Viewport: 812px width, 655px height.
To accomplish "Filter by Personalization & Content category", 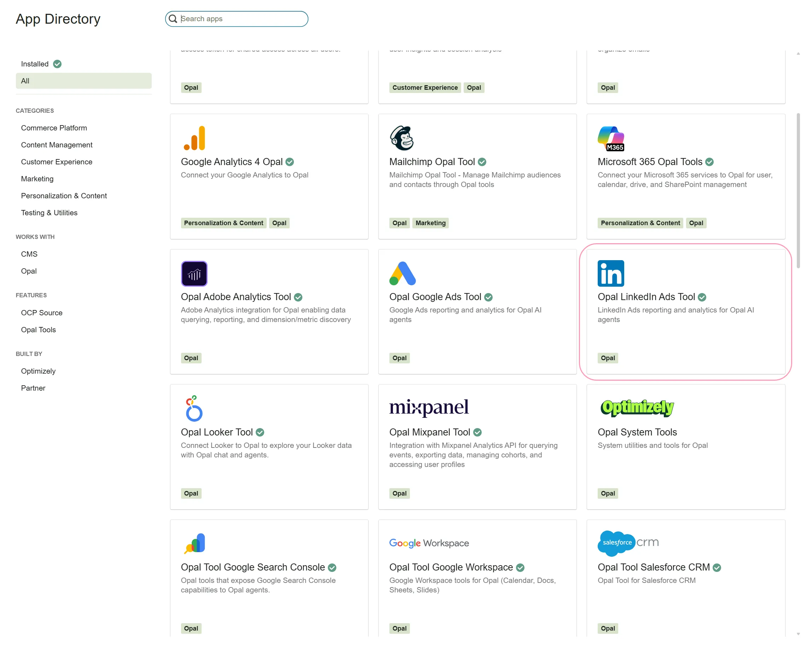I will point(64,196).
